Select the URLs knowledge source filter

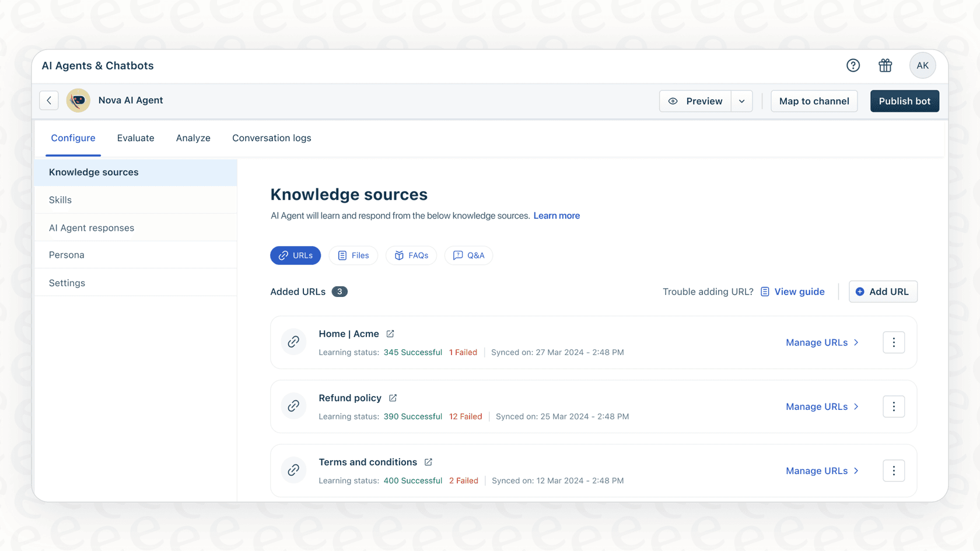pyautogui.click(x=295, y=255)
